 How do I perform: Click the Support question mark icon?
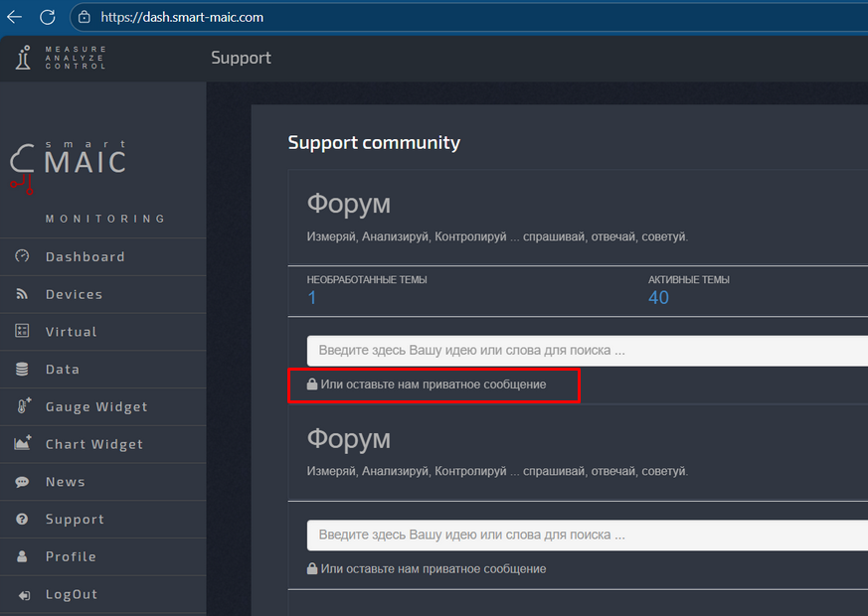pos(22,520)
